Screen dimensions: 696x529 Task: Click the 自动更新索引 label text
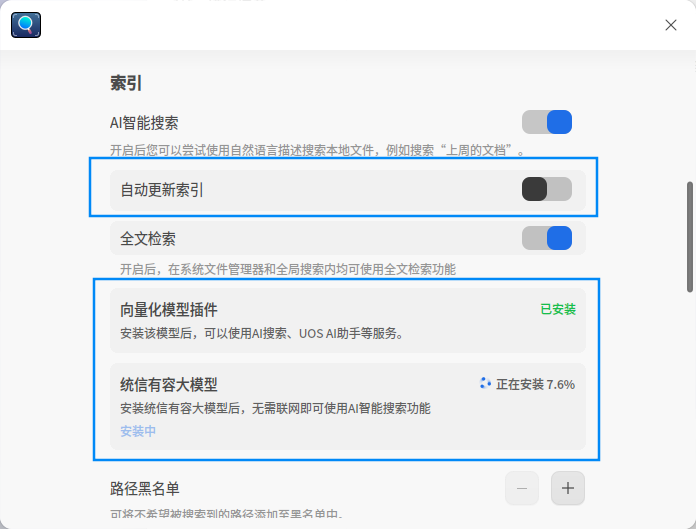pos(162,189)
